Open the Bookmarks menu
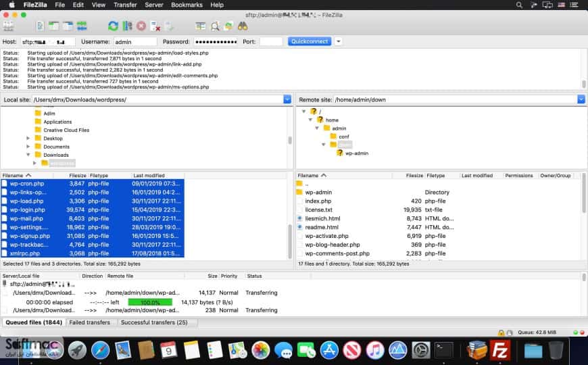The width and height of the screenshot is (588, 365). click(187, 5)
